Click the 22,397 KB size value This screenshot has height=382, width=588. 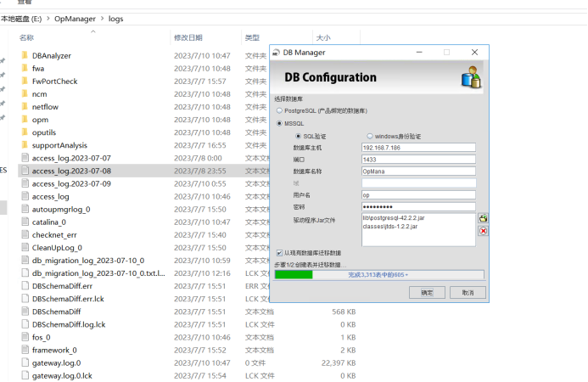(339, 362)
